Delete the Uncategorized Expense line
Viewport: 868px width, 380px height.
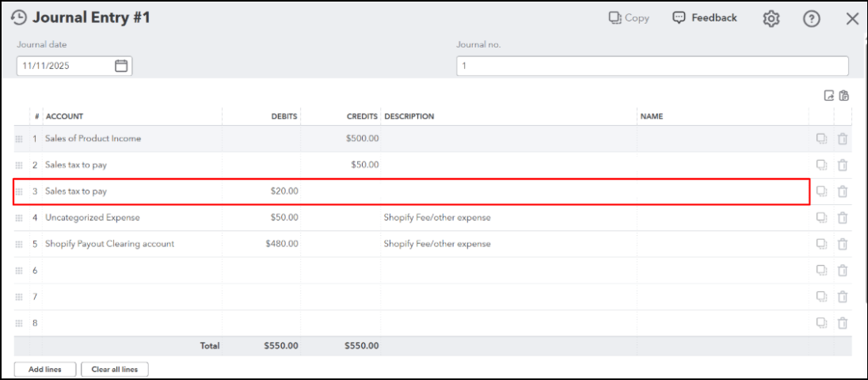843,218
